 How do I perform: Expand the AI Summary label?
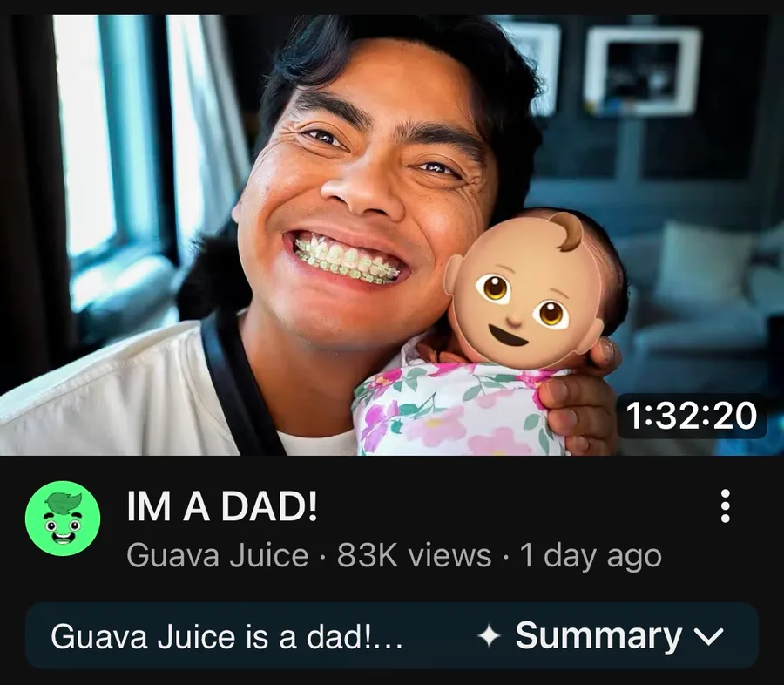pyautogui.click(x=598, y=635)
